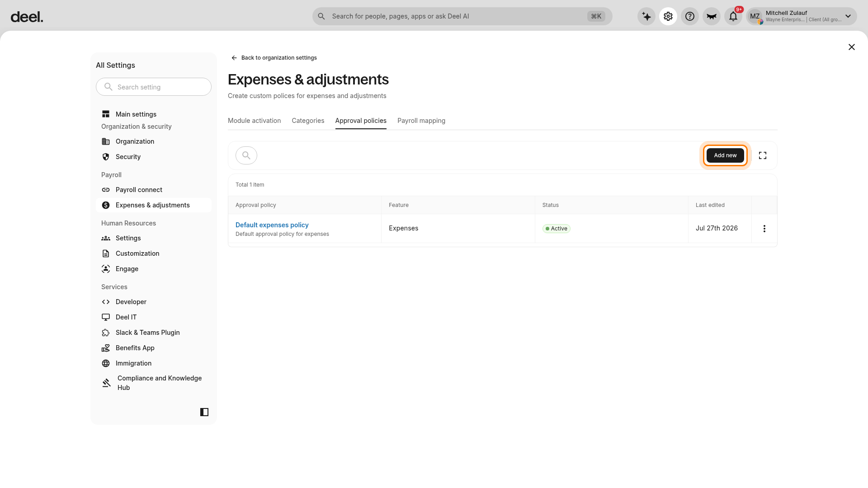Open Compliance and Knowledge Hub

coord(154,383)
